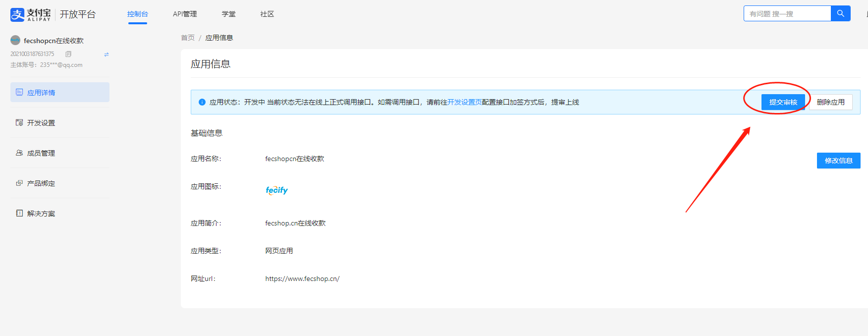Select 产品绑定 in the sidebar
The height and width of the screenshot is (336, 868).
click(x=60, y=183)
